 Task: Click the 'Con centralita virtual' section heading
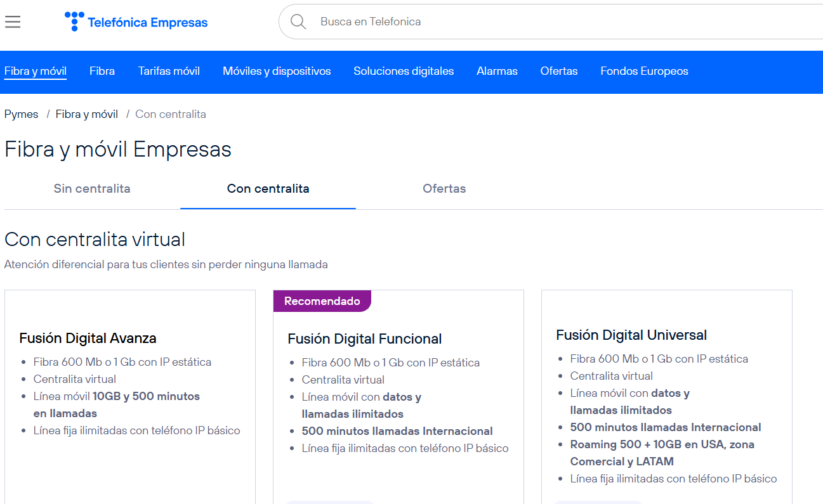coord(95,239)
